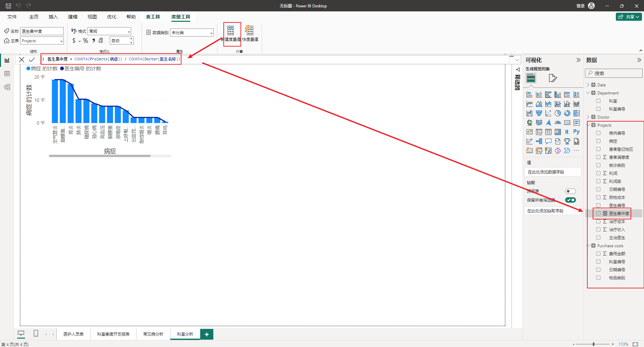Open the 文件 menu
The width and height of the screenshot is (644, 347).
12,17
